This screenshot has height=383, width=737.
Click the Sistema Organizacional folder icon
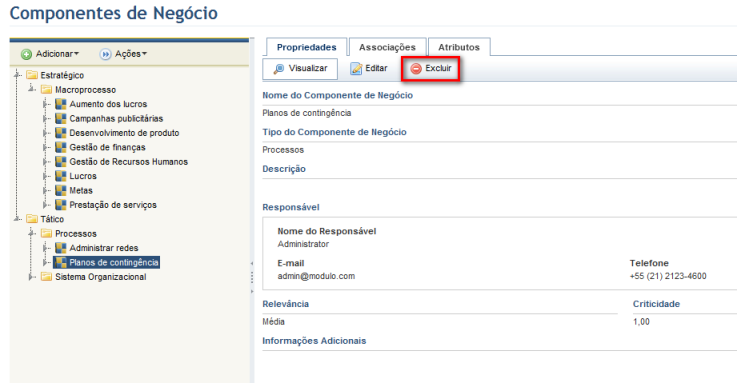(x=47, y=277)
